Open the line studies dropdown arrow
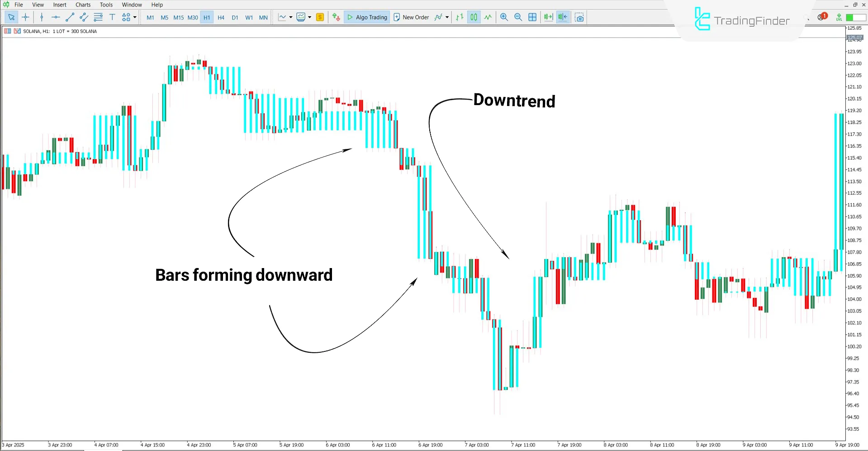This screenshot has width=868, height=451. tap(291, 17)
